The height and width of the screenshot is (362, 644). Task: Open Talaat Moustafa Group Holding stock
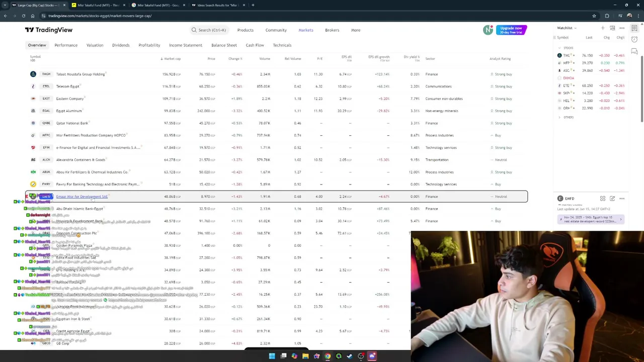tap(80, 74)
